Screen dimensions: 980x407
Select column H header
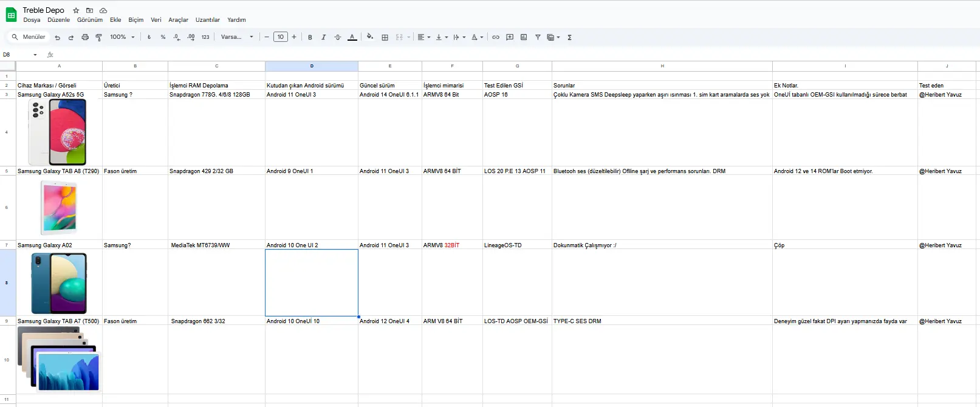click(662, 66)
